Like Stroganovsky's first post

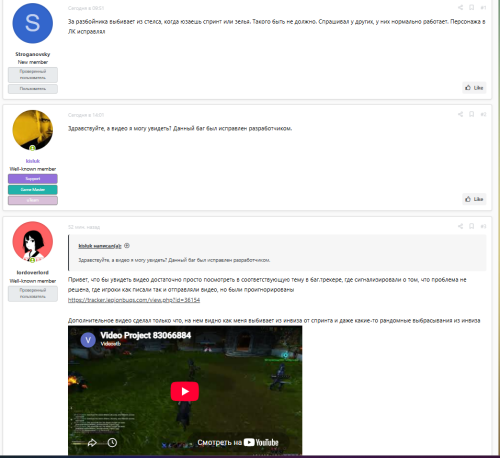point(474,88)
